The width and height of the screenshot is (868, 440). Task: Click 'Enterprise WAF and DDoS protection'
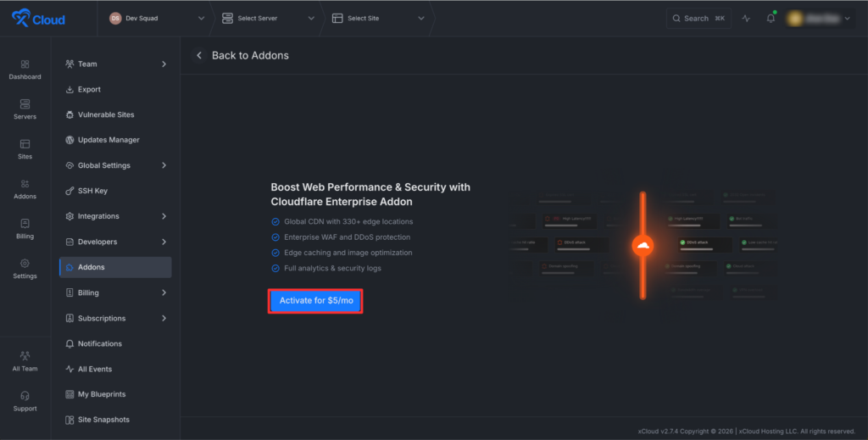[347, 237]
